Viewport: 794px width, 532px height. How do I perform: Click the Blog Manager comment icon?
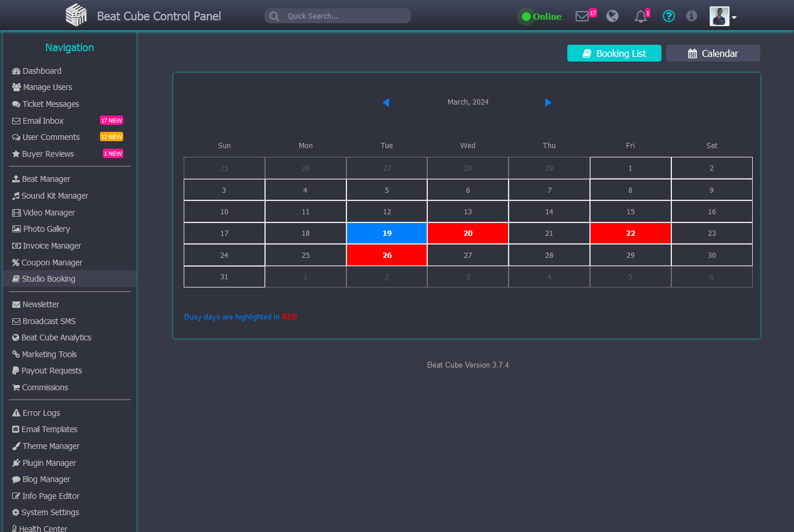[x=16, y=479]
